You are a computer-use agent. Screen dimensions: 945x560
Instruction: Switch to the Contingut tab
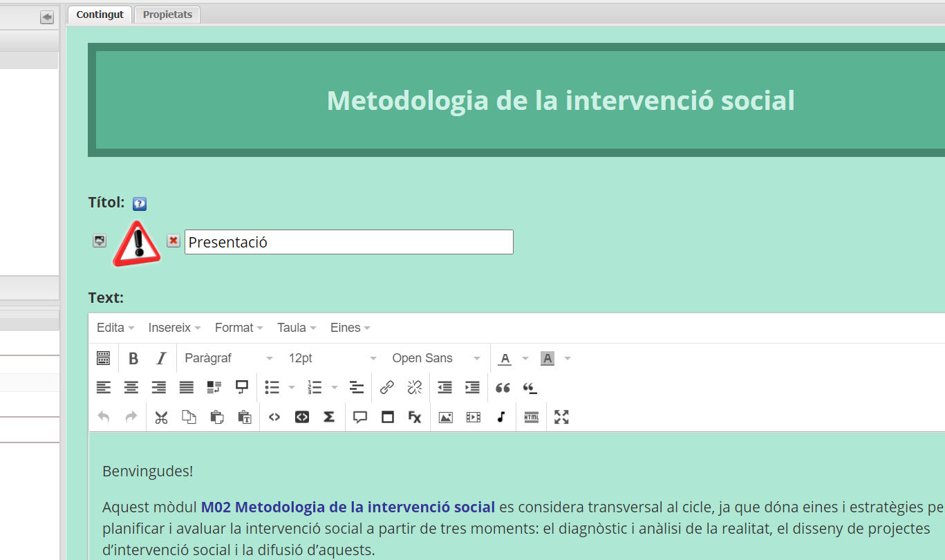pos(100,15)
